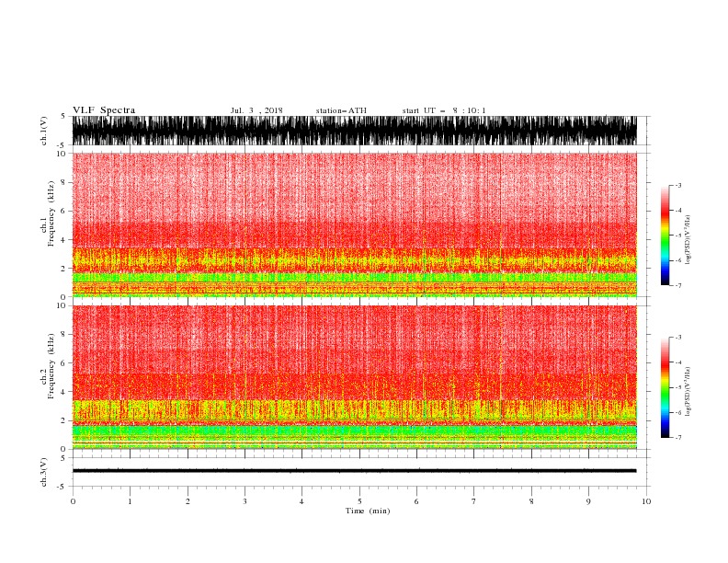Viewport: 728px width, 563px height.
Task: Click the log(PSD) label beside ch.1 color bar
Action: pyautogui.click(x=688, y=240)
